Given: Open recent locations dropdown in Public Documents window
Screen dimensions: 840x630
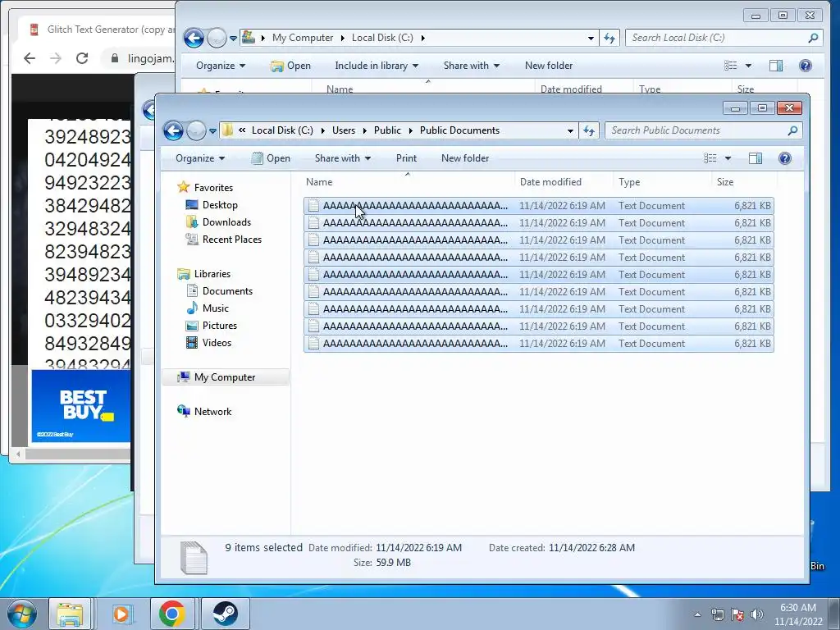Looking at the screenshot, I should [212, 130].
